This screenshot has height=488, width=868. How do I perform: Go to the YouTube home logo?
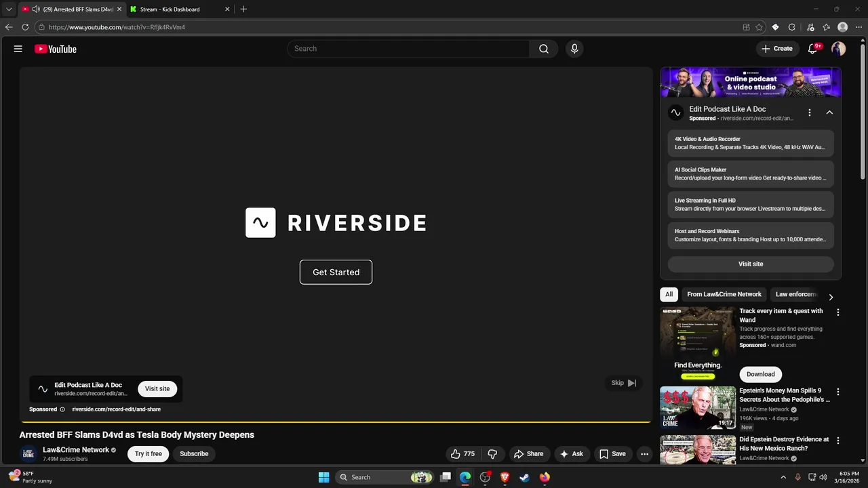[x=56, y=49]
